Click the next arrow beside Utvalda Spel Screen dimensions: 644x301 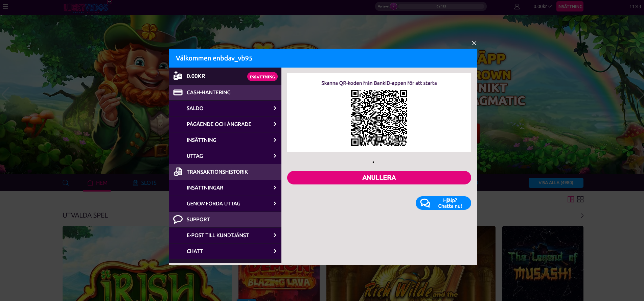coord(582,216)
